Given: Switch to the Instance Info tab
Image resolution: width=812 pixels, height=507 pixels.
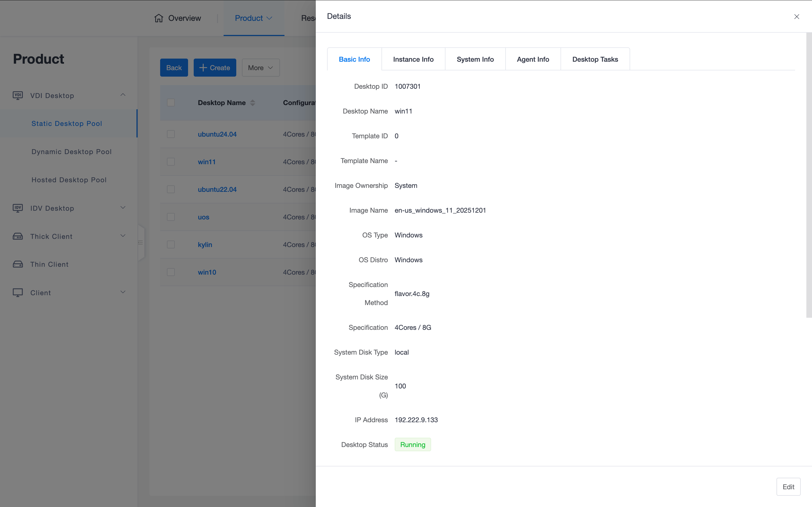Looking at the screenshot, I should point(413,59).
